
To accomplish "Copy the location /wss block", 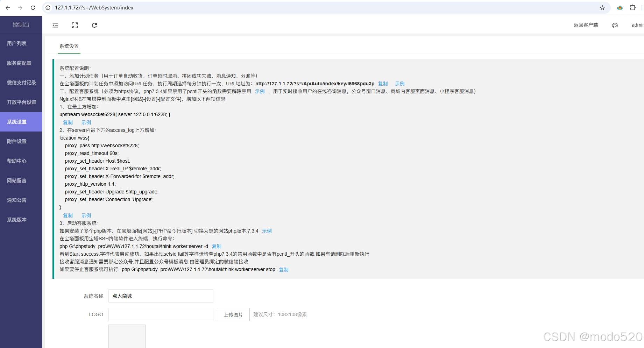I will click(x=68, y=215).
